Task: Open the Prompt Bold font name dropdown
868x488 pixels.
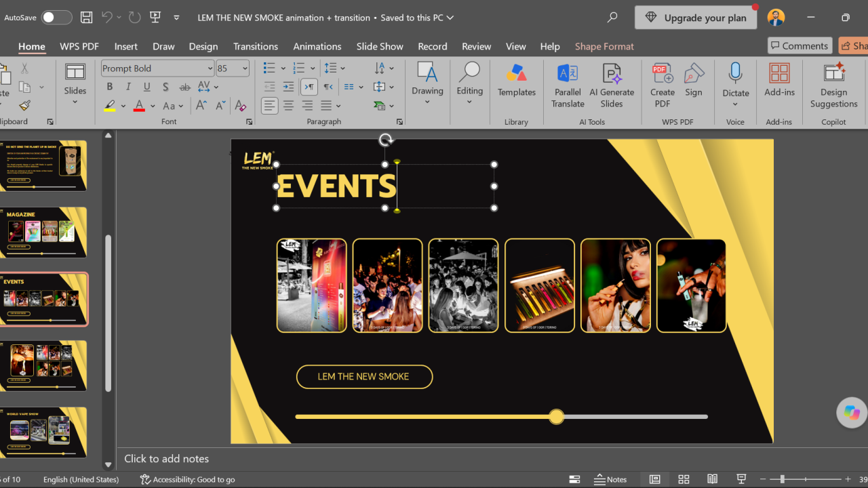Action: pyautogui.click(x=210, y=68)
